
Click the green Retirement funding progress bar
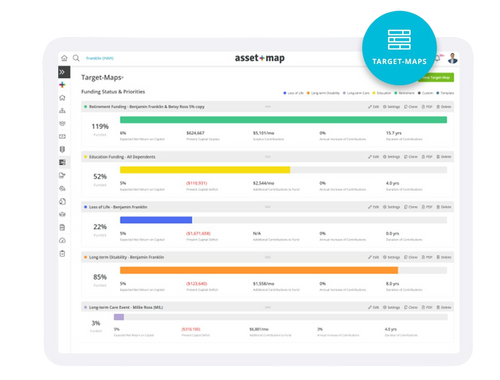[x=283, y=120]
